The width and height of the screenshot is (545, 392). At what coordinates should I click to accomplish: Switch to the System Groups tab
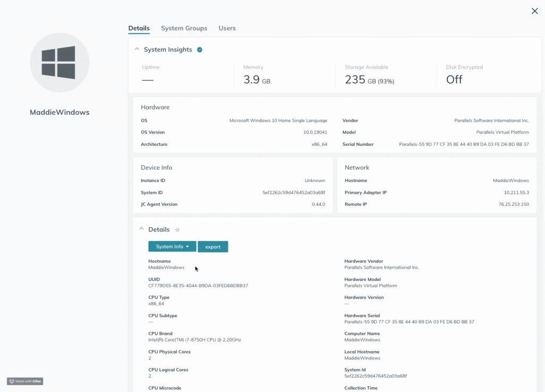tap(184, 28)
